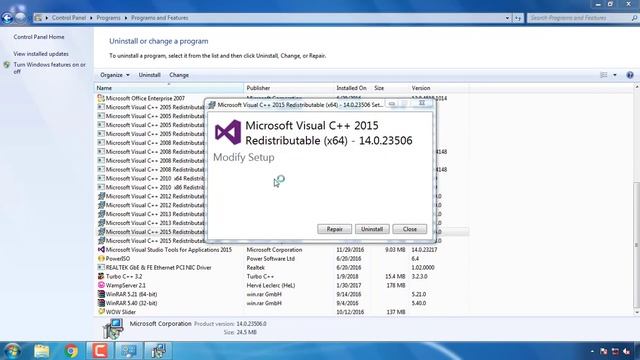
Task: Sort list by Size column header
Action: click(x=390, y=88)
